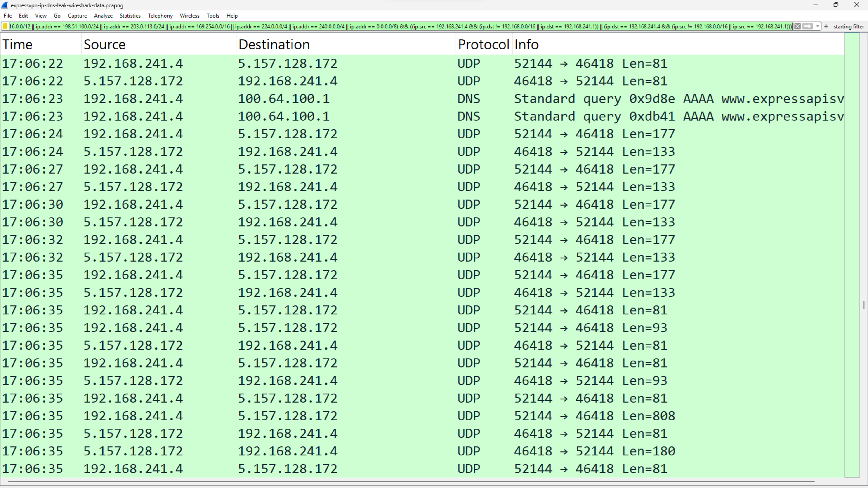The image size is (868, 488).
Task: Open the Statistics menu
Action: [130, 16]
